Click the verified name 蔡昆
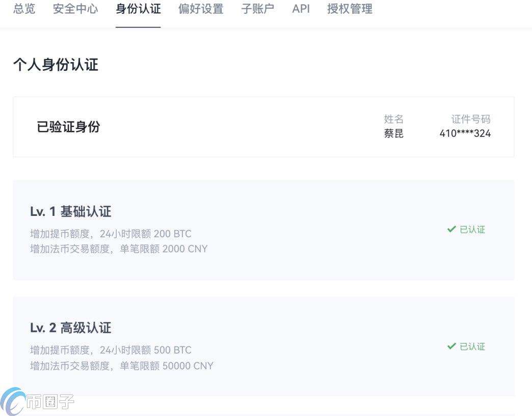Image resolution: width=532 pixels, height=416 pixels. tap(393, 134)
